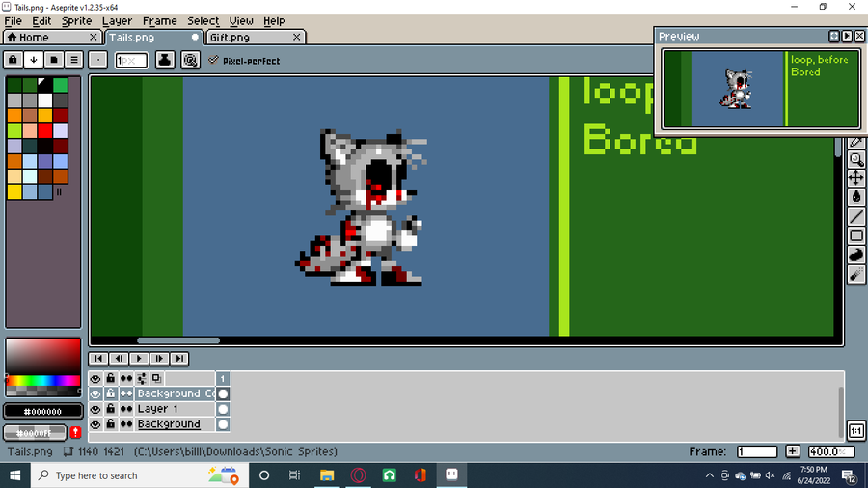Open the Frame menu
Image resolution: width=868 pixels, height=488 pixels.
[x=159, y=21]
